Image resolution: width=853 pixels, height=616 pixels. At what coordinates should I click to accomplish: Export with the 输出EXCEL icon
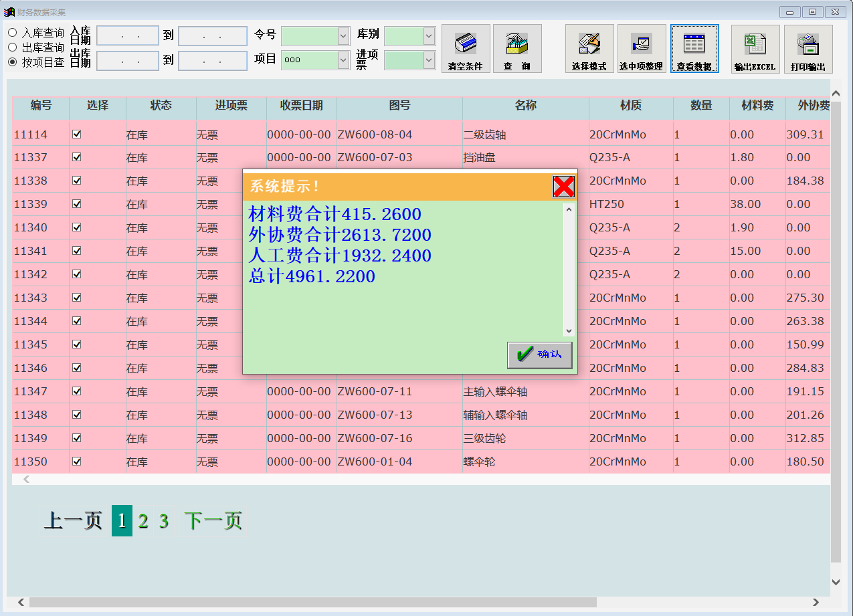click(x=755, y=48)
